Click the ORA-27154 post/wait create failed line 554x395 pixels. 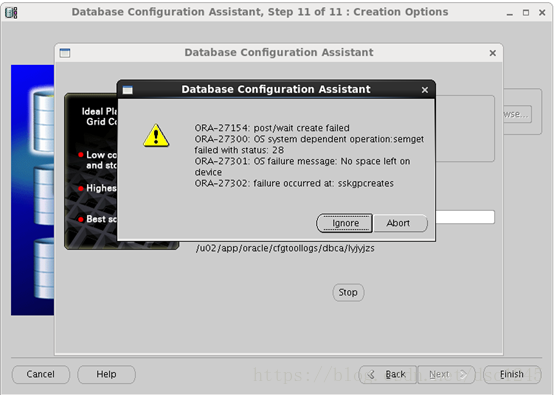(272, 128)
